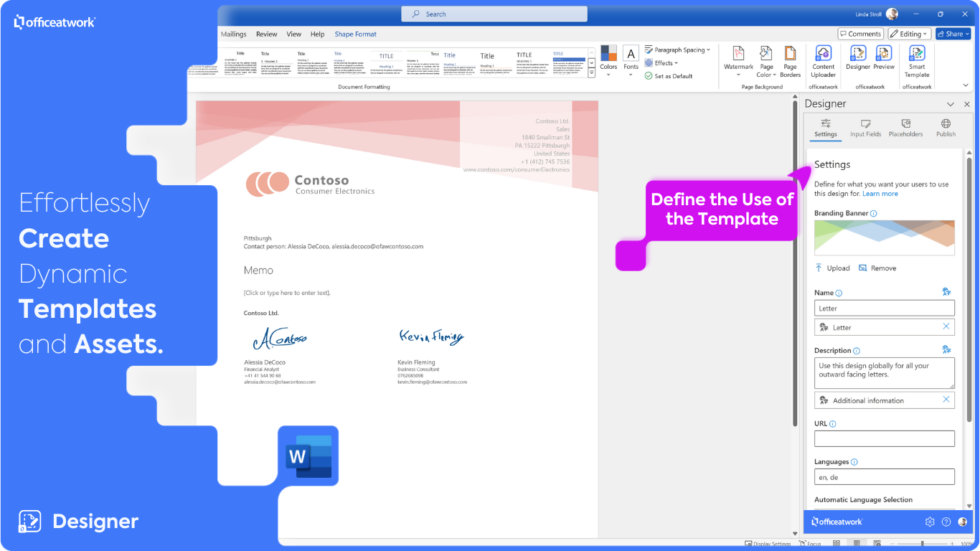Viewport: 980px width, 551px height.
Task: Open the Colors theme dropdown
Action: (608, 62)
